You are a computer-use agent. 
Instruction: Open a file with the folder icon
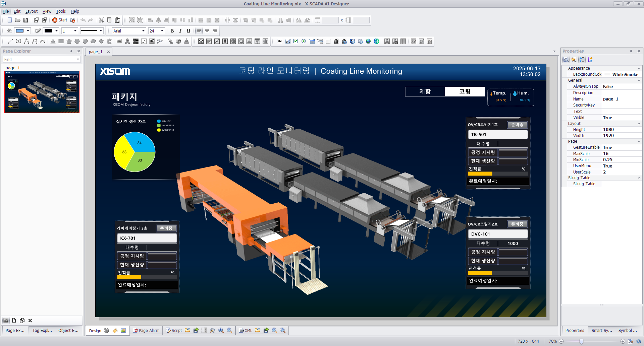pos(18,20)
